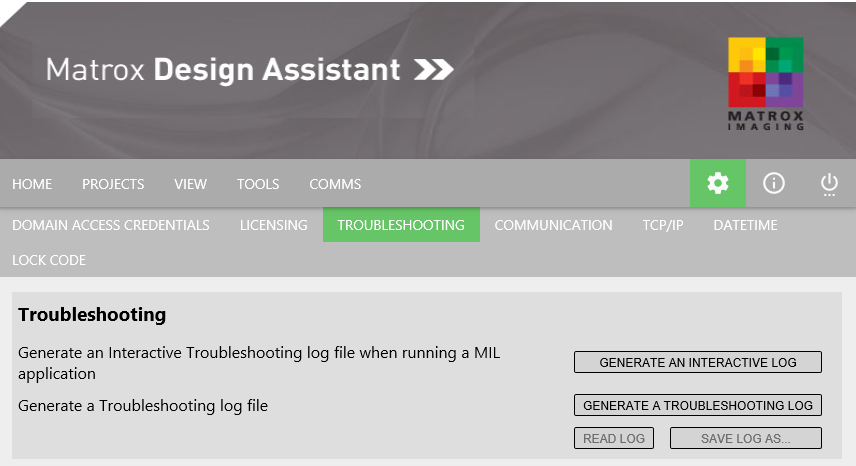Select the Troubleshooting tab
Viewport: 856px width, 466px height.
(401, 224)
